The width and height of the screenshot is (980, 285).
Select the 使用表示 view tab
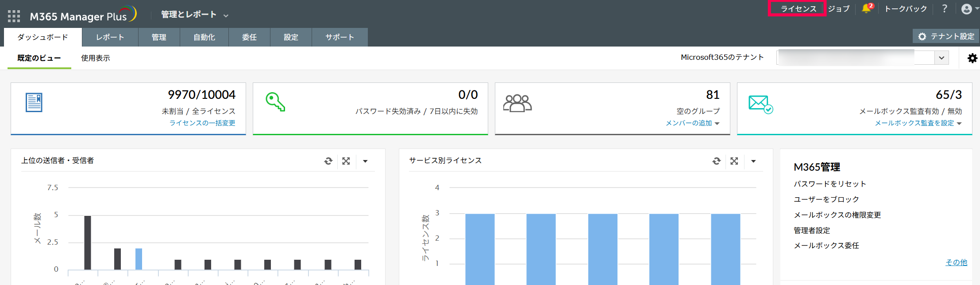click(95, 58)
